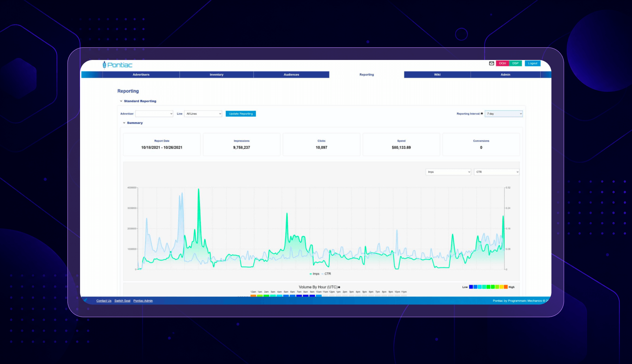Click the 12am orange volume cell

[x=253, y=296]
